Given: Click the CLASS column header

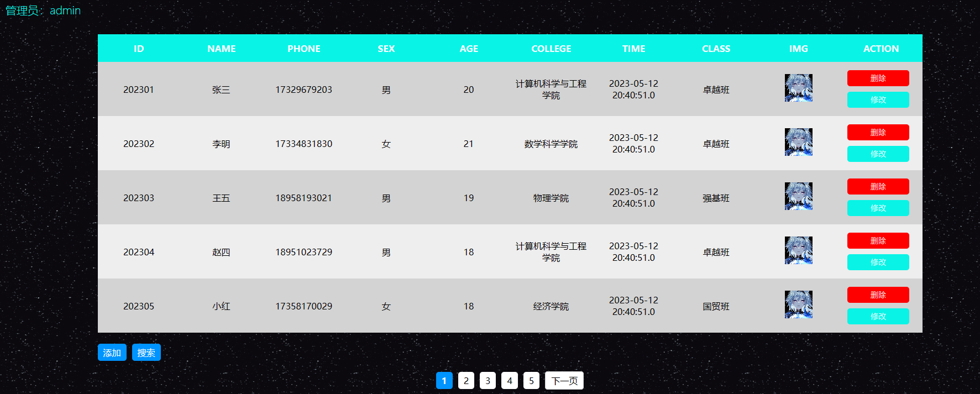Looking at the screenshot, I should click(x=716, y=49).
